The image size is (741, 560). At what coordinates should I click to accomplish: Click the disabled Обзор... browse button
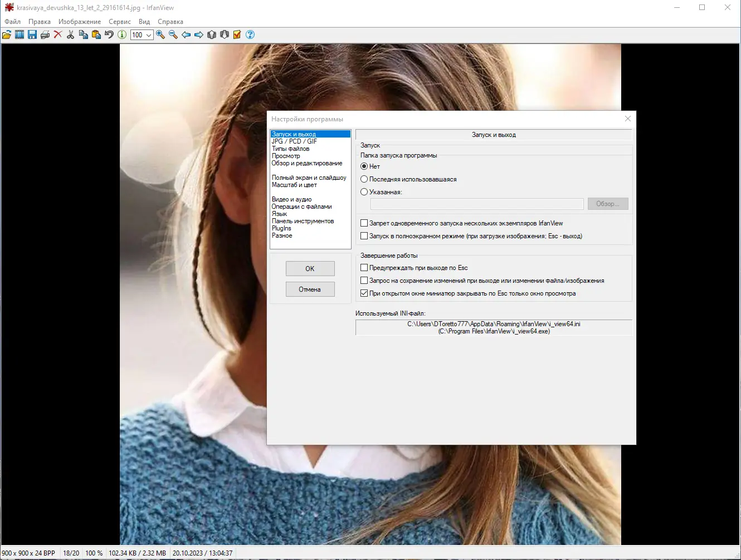coord(608,204)
